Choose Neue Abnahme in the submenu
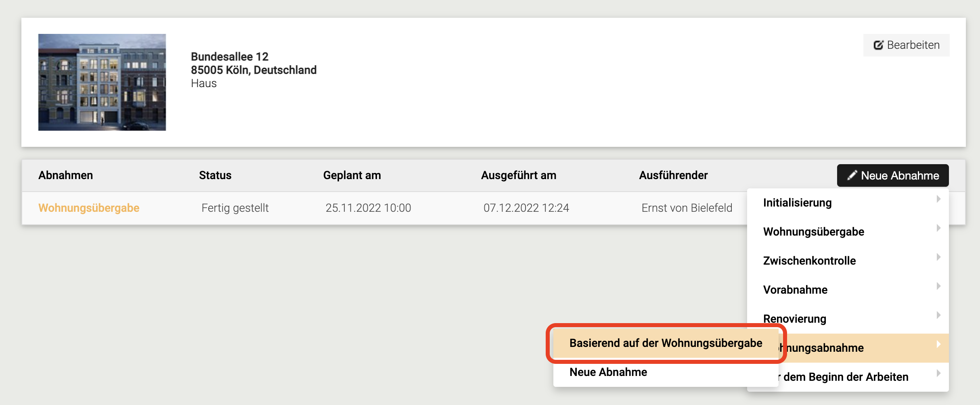 [x=608, y=372]
